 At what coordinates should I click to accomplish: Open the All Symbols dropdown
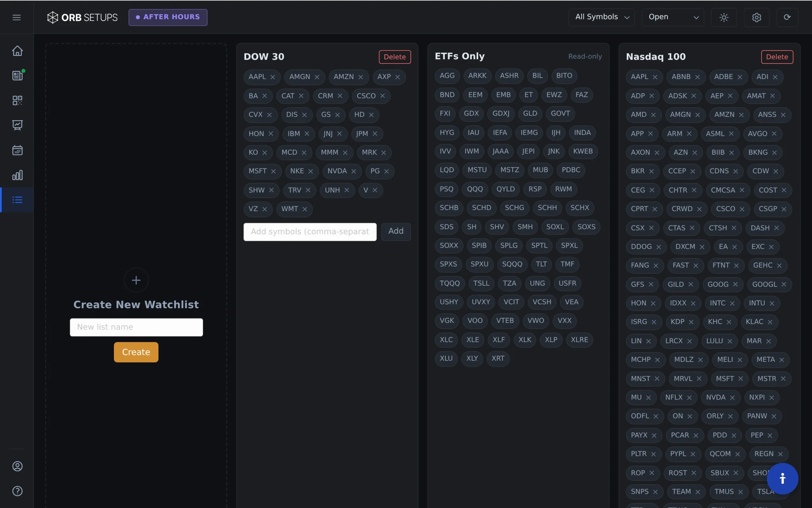pyautogui.click(x=601, y=17)
